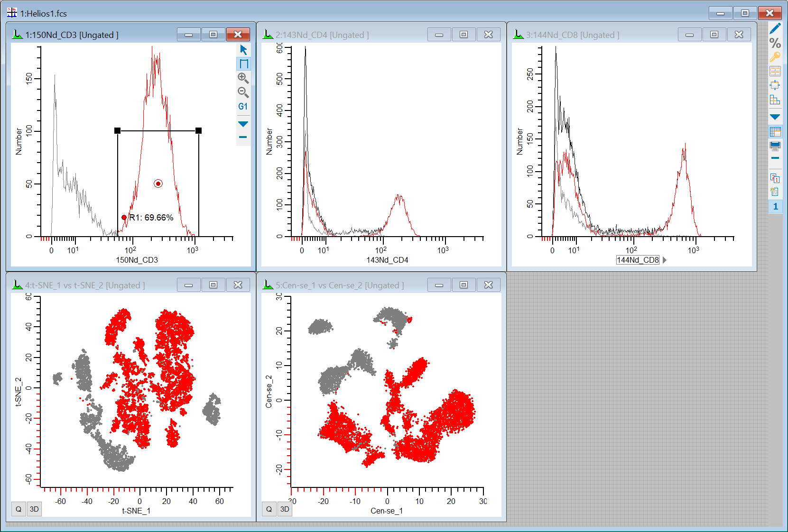Activate the t-SNE_1 vs t-SNE_2 window title
The height and width of the screenshot is (532, 788).
point(85,285)
